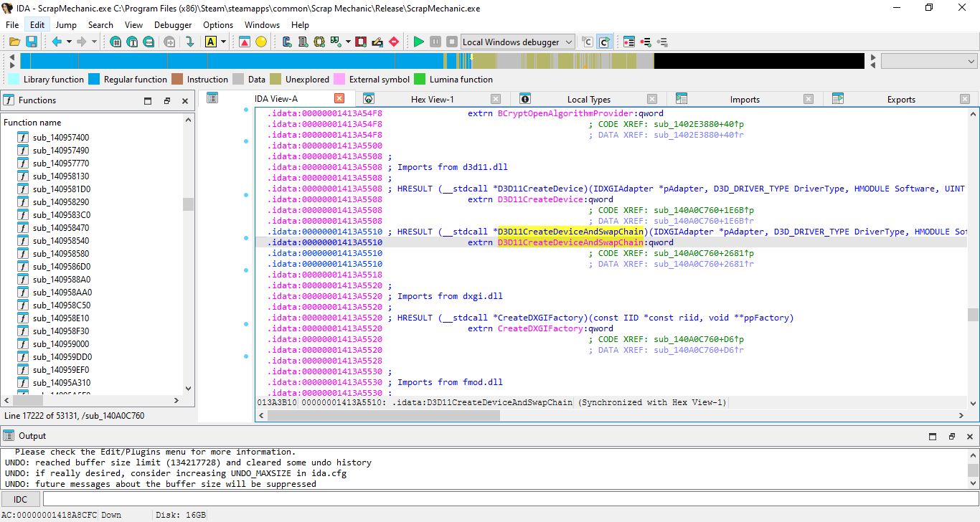Click the breakpoint list window icon
Viewport: 980px width, 522px height.
[x=629, y=42]
